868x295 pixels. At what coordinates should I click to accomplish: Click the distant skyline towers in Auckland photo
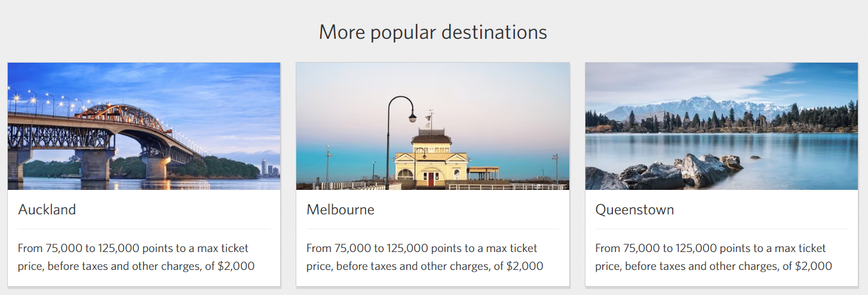(x=269, y=168)
